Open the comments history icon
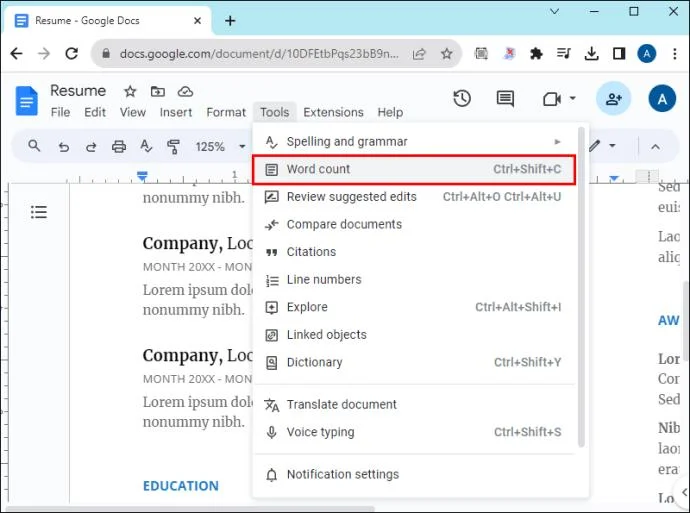Screen dimensions: 690x513 point(505,98)
